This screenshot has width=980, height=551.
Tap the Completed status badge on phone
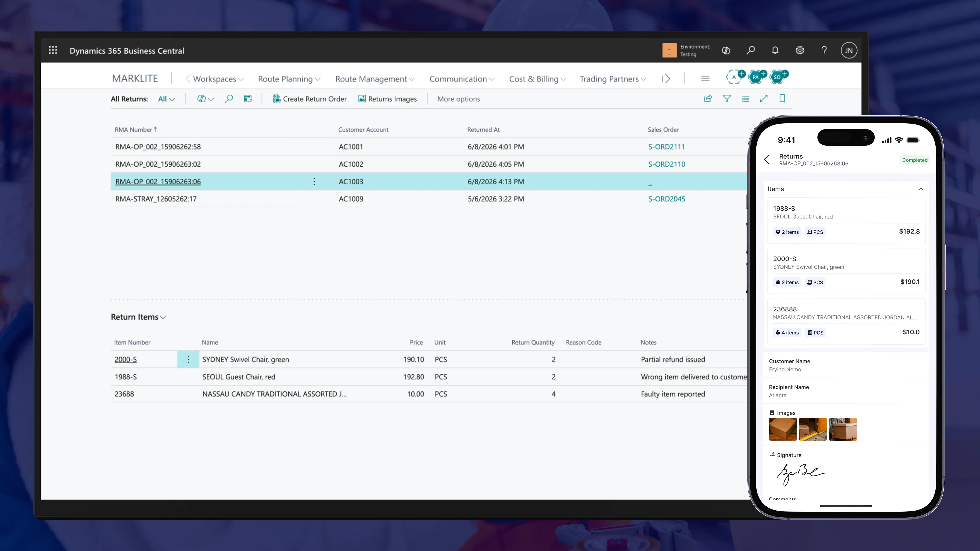click(x=915, y=160)
